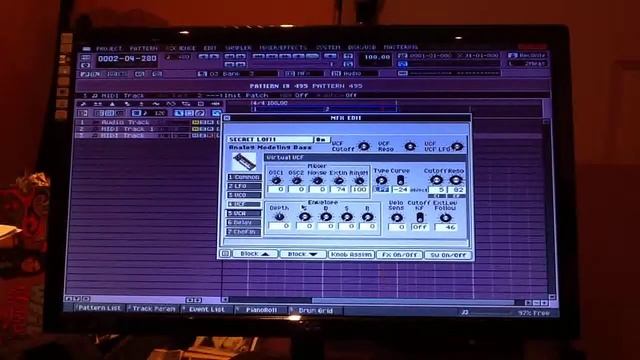Switch to the Pattern List tab

[100, 308]
